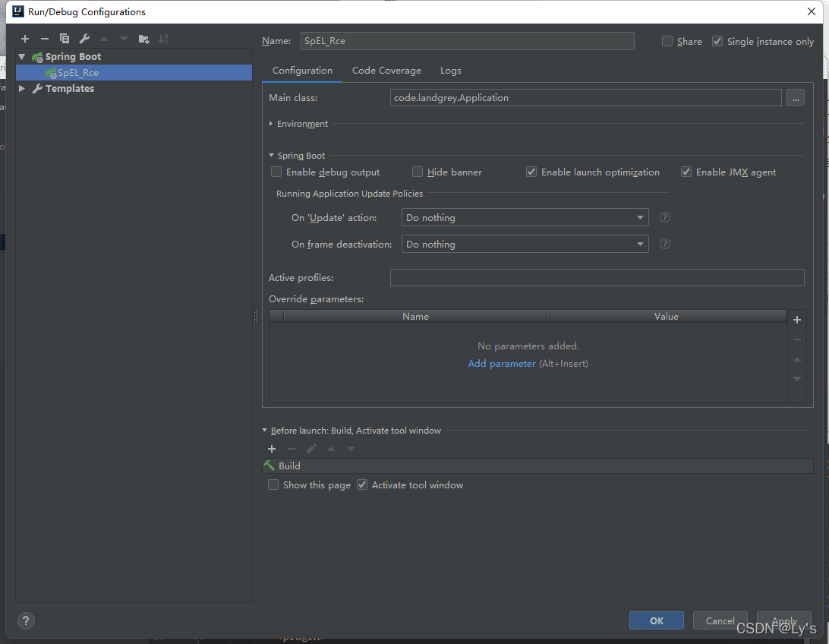829x644 pixels.
Task: Uncheck Activate tool window
Action: click(362, 485)
